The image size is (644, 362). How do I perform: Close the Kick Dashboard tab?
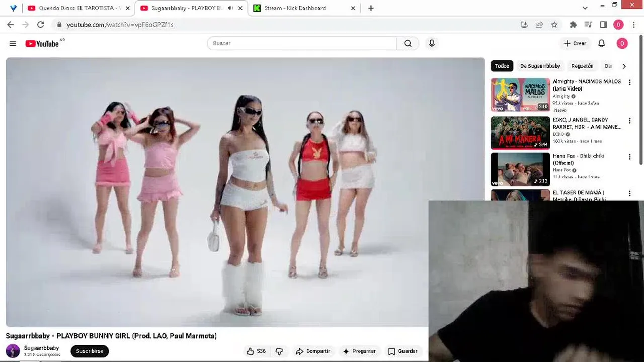tap(353, 8)
